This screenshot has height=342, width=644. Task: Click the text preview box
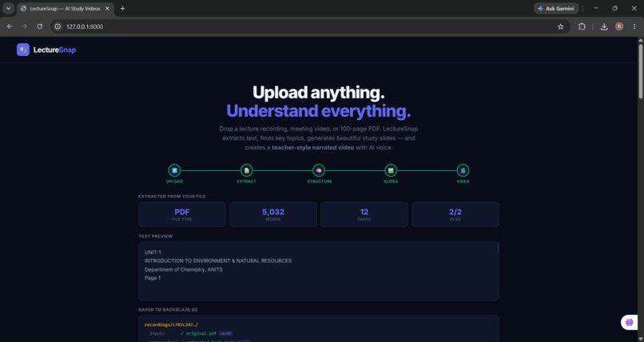(319, 271)
